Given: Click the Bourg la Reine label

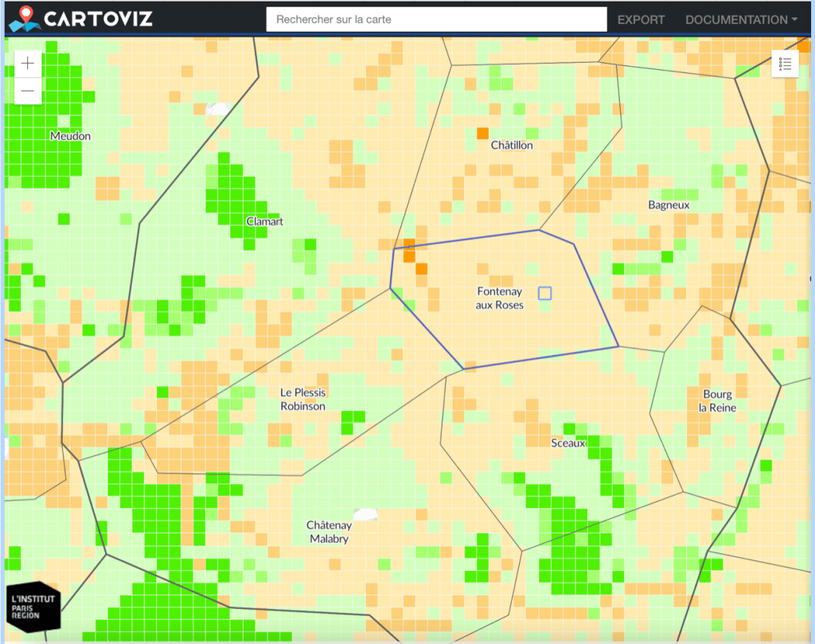Looking at the screenshot, I should point(717,400).
